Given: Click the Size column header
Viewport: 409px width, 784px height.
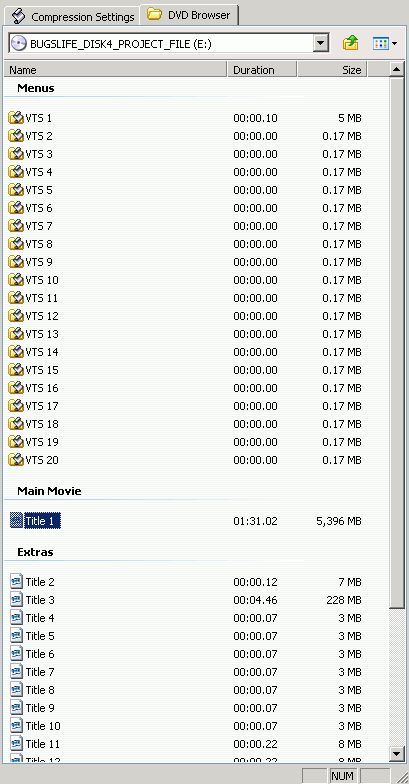Looking at the screenshot, I should [332, 70].
